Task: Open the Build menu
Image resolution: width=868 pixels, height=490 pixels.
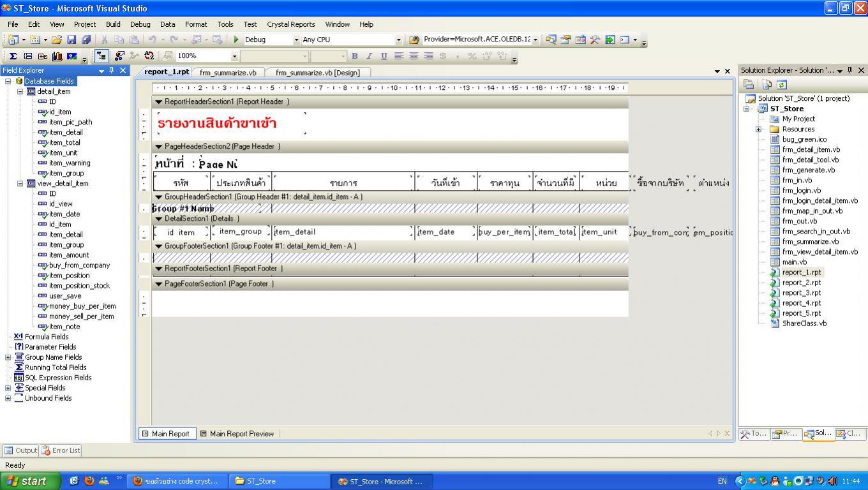Action: pos(113,24)
